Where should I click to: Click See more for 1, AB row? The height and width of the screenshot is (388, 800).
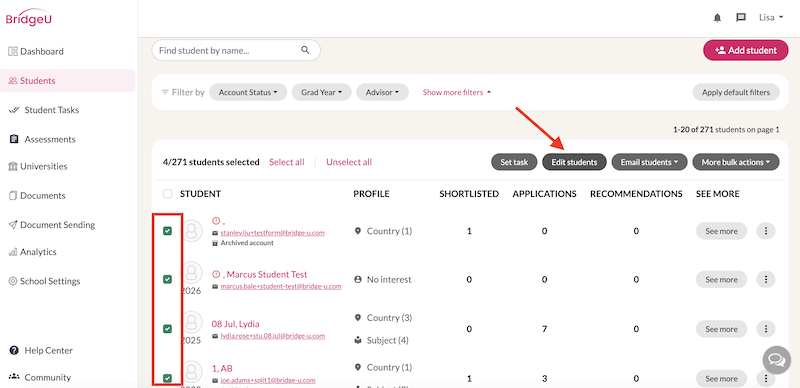click(x=721, y=378)
